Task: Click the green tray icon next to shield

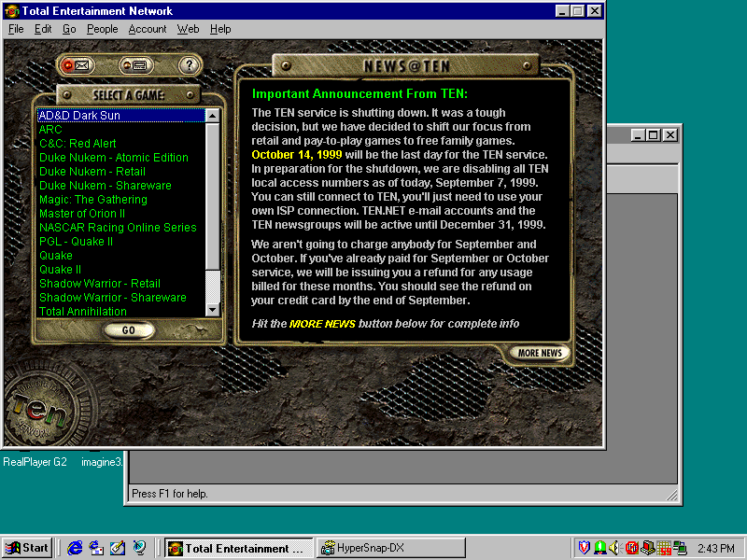Action: (599, 548)
